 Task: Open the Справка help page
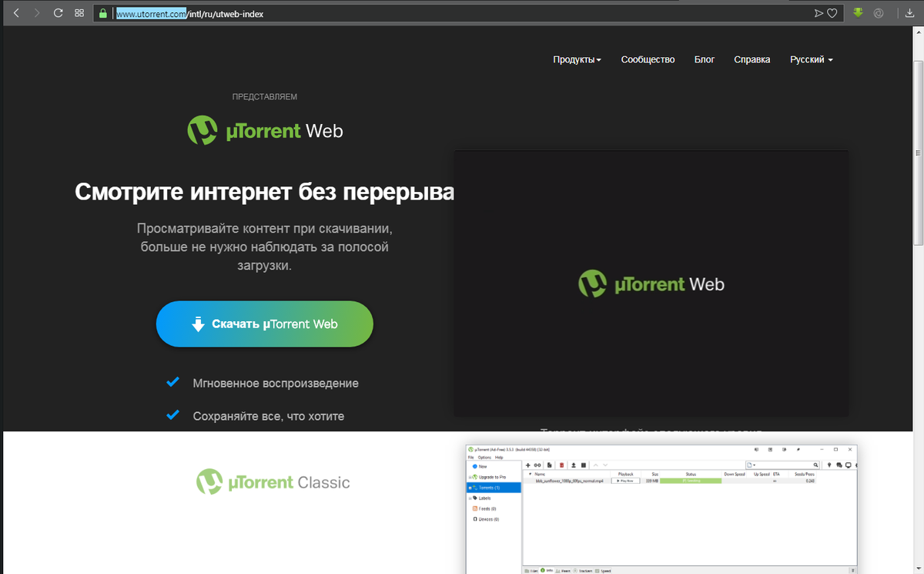(x=752, y=59)
